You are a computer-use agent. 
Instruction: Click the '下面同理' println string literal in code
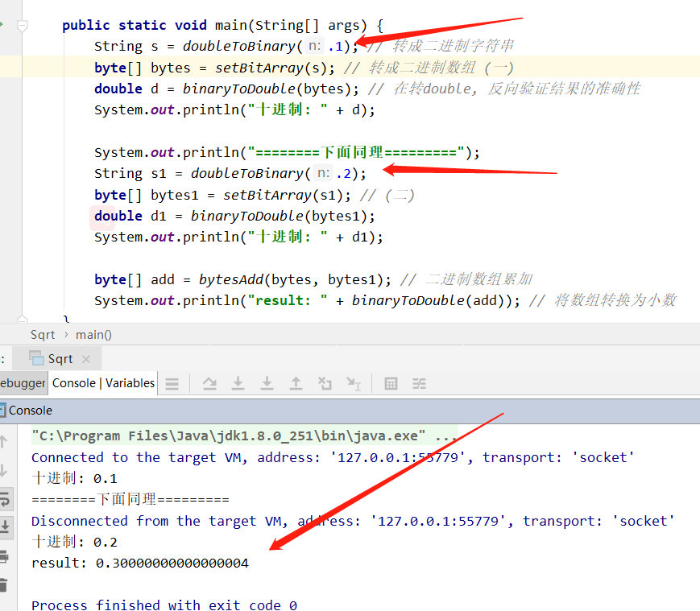click(x=356, y=152)
